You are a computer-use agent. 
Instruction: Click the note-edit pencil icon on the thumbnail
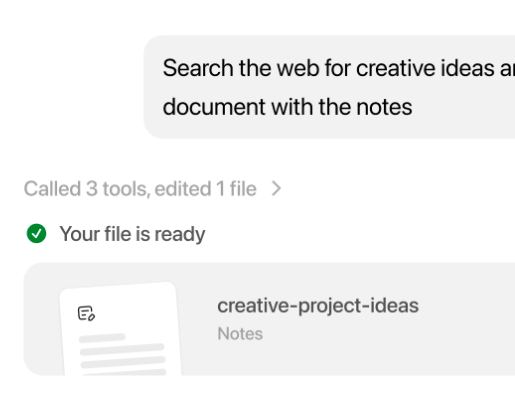(x=86, y=313)
